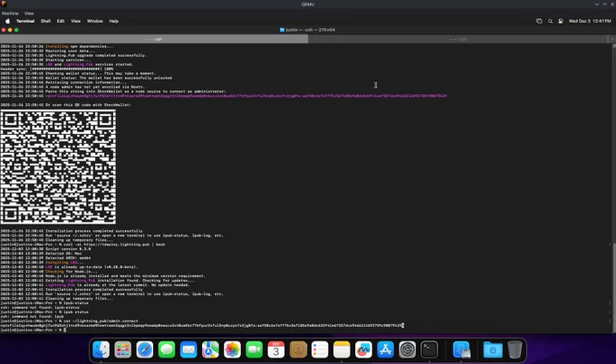Image resolution: width=616 pixels, height=364 pixels.
Task: Open the Window menu
Action: (95, 21)
